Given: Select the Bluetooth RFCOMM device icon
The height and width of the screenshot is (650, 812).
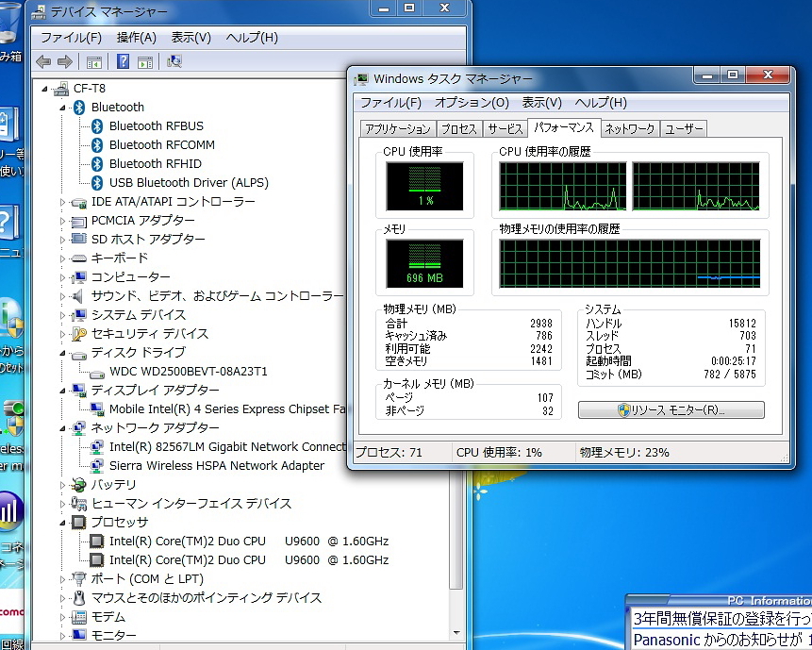Looking at the screenshot, I should click(97, 145).
